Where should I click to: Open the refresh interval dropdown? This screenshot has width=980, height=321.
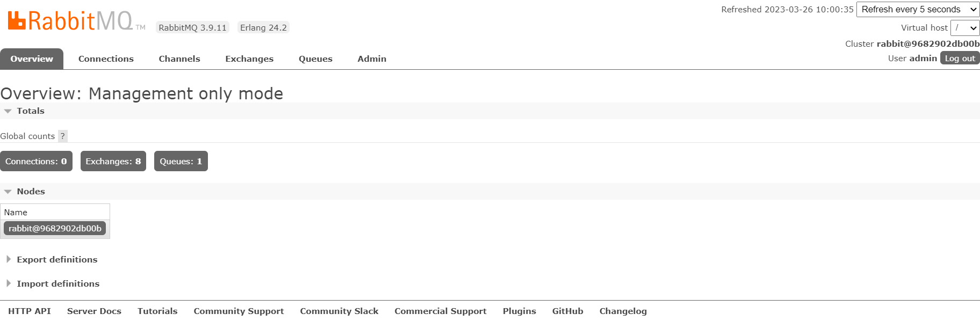tap(918, 10)
